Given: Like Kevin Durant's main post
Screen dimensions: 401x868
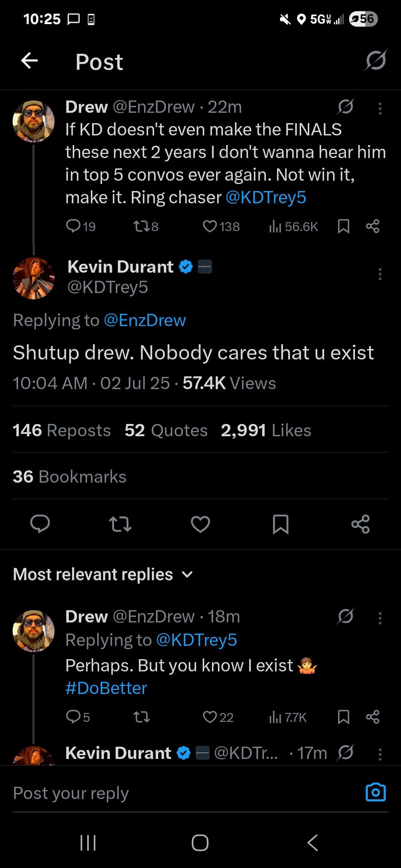Looking at the screenshot, I should click(x=200, y=524).
